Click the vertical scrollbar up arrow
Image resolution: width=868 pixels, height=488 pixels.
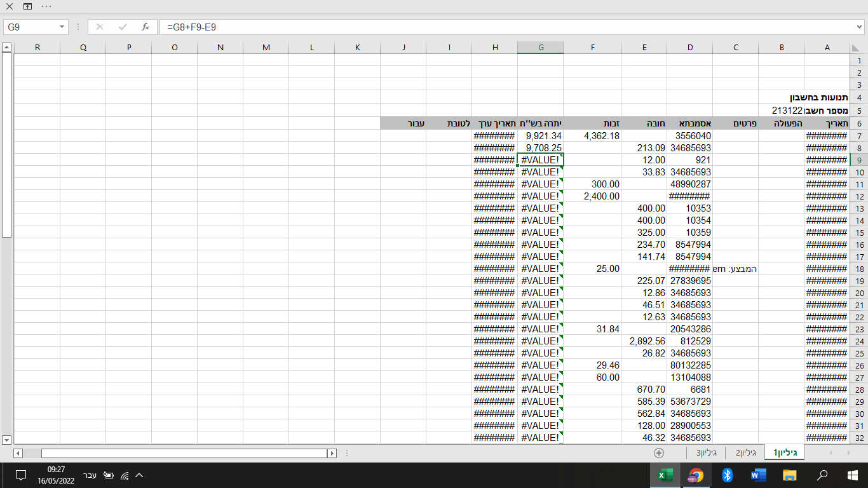tap(6, 47)
